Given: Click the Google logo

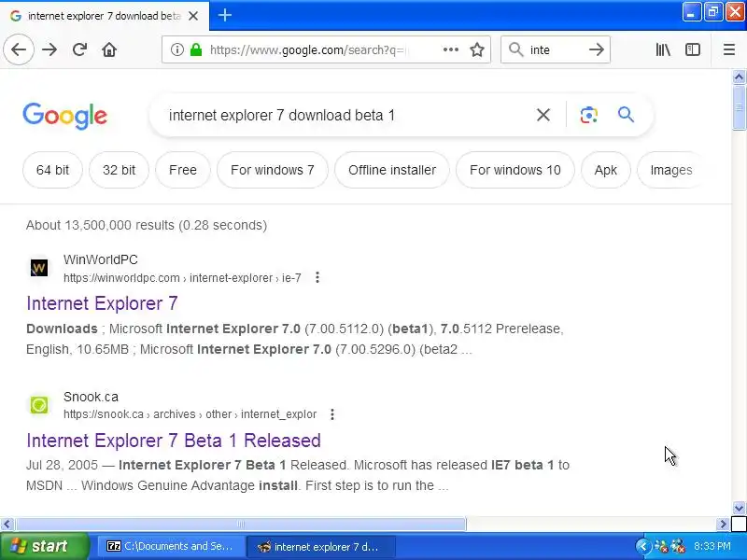Looking at the screenshot, I should coord(65,116).
